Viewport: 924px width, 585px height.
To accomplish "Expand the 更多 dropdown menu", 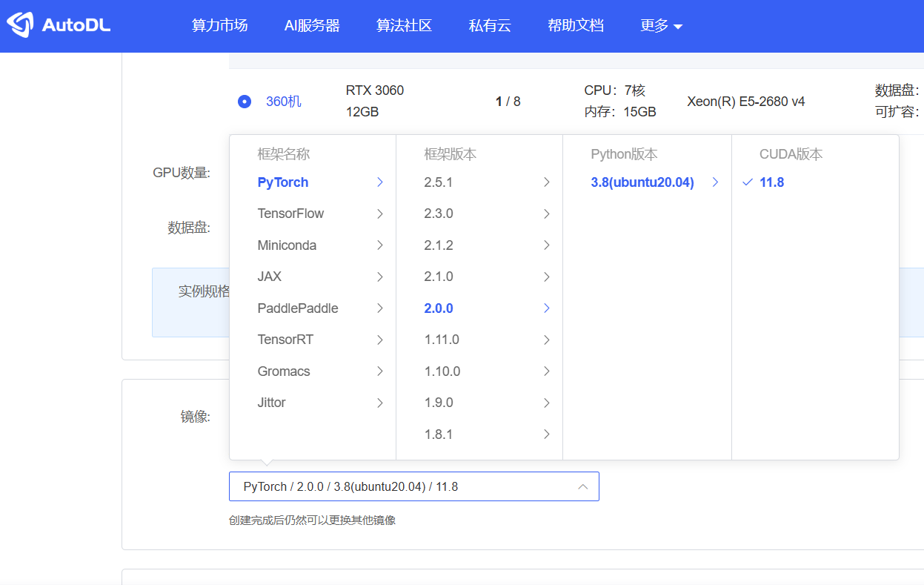I will pyautogui.click(x=661, y=25).
